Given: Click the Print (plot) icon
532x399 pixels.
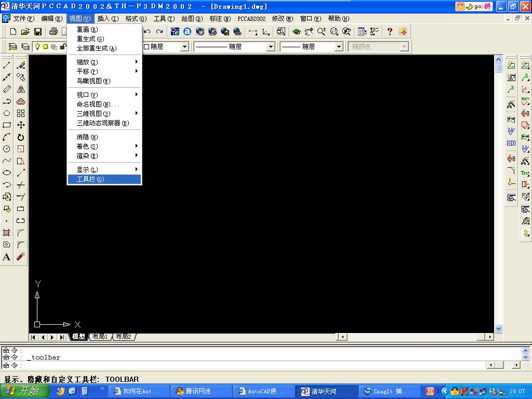Looking at the screenshot, I should tap(54, 32).
